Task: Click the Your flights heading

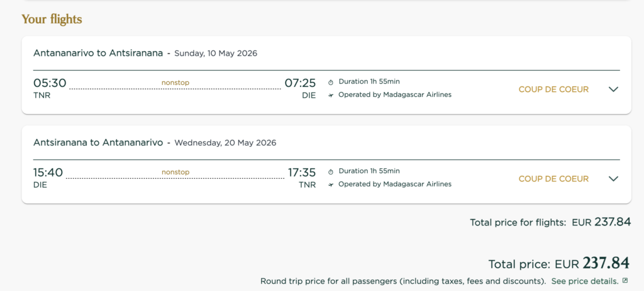Action: (52, 20)
